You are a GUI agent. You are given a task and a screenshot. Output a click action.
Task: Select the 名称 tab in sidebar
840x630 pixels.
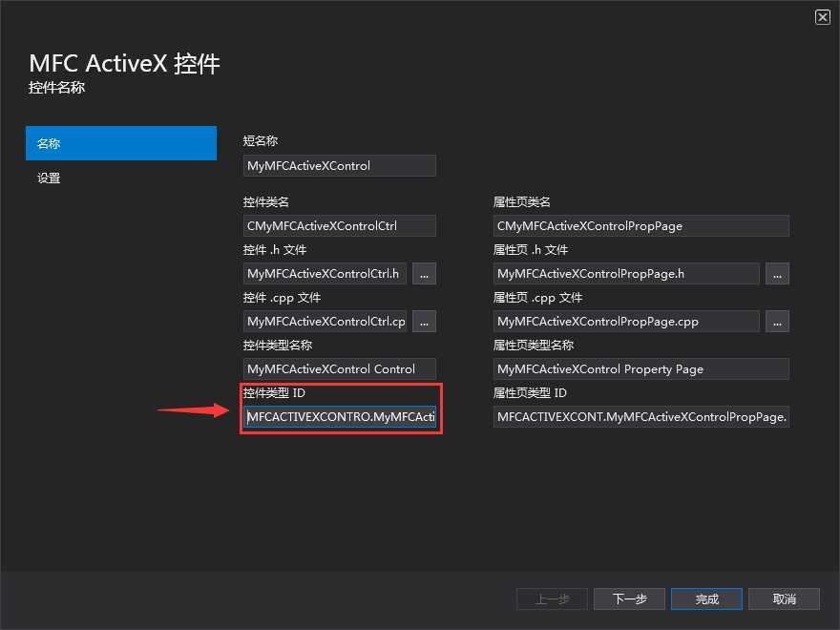121,143
